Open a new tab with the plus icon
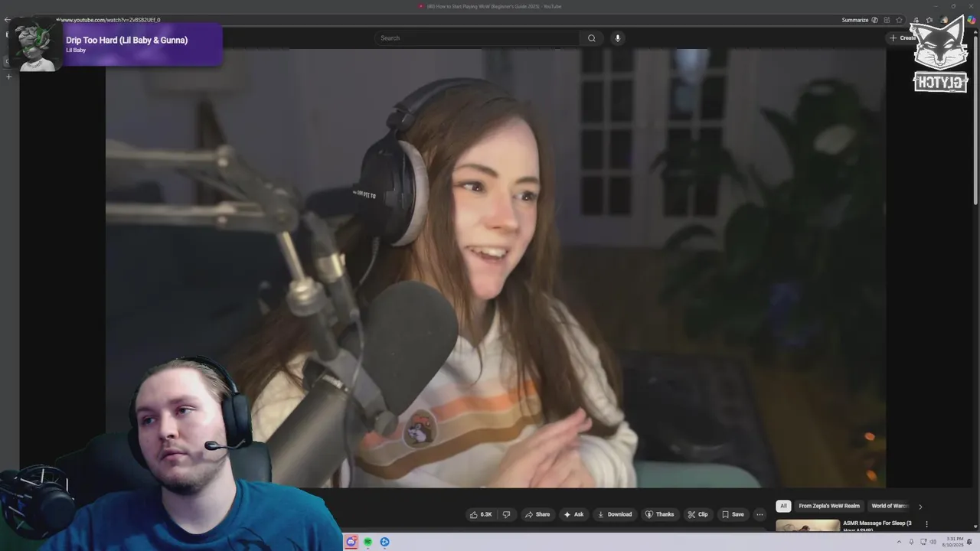The image size is (980, 551). point(9,77)
